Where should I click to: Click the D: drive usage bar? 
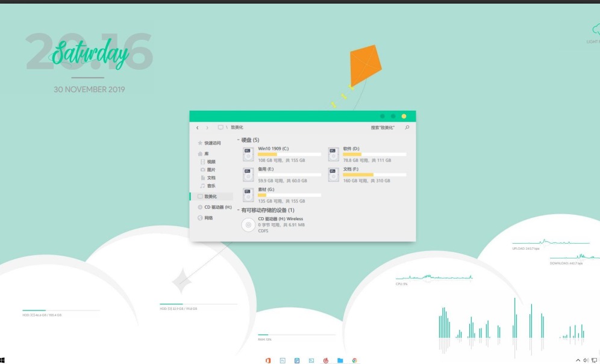[375, 155]
